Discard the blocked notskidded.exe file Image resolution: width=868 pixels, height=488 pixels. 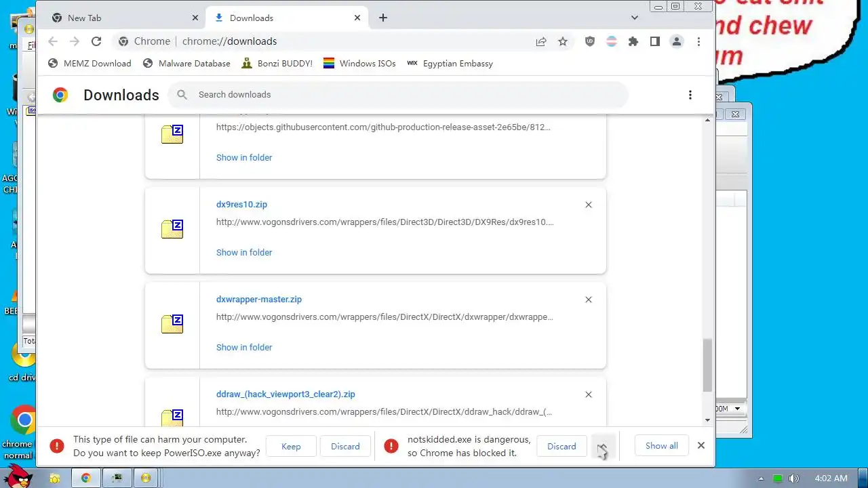click(561, 446)
